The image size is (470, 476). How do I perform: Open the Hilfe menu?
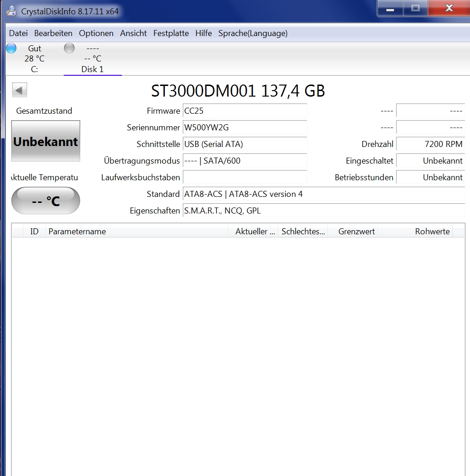204,33
